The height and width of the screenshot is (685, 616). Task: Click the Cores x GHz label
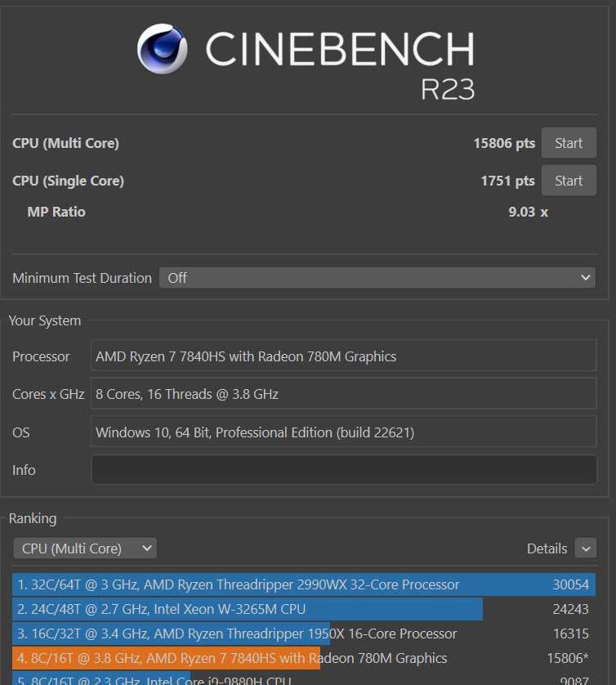click(x=48, y=394)
